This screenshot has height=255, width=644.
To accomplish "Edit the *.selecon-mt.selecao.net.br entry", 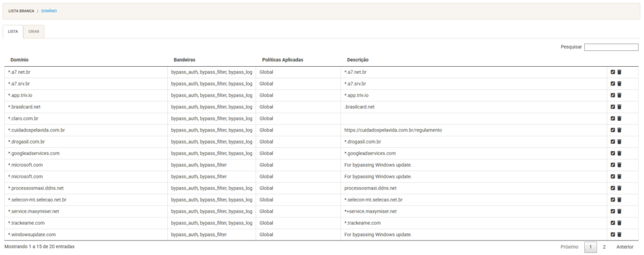I will tap(613, 200).
